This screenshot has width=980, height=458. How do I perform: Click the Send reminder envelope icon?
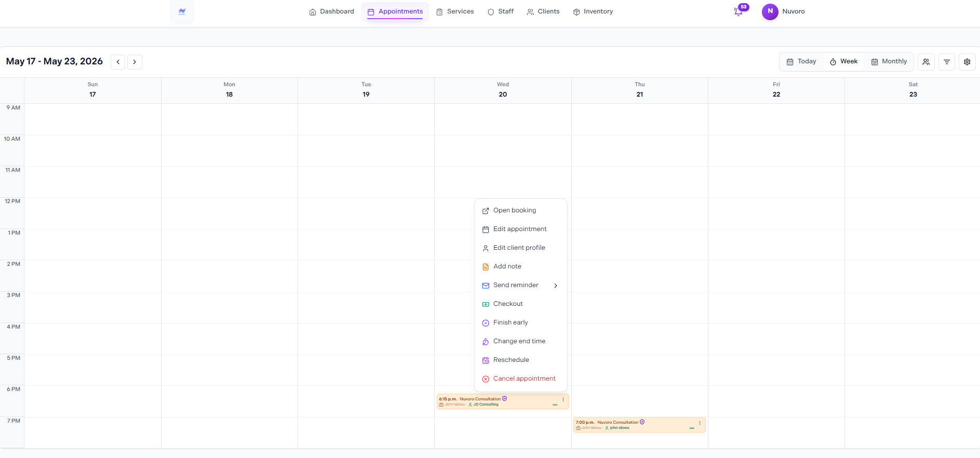point(486,286)
